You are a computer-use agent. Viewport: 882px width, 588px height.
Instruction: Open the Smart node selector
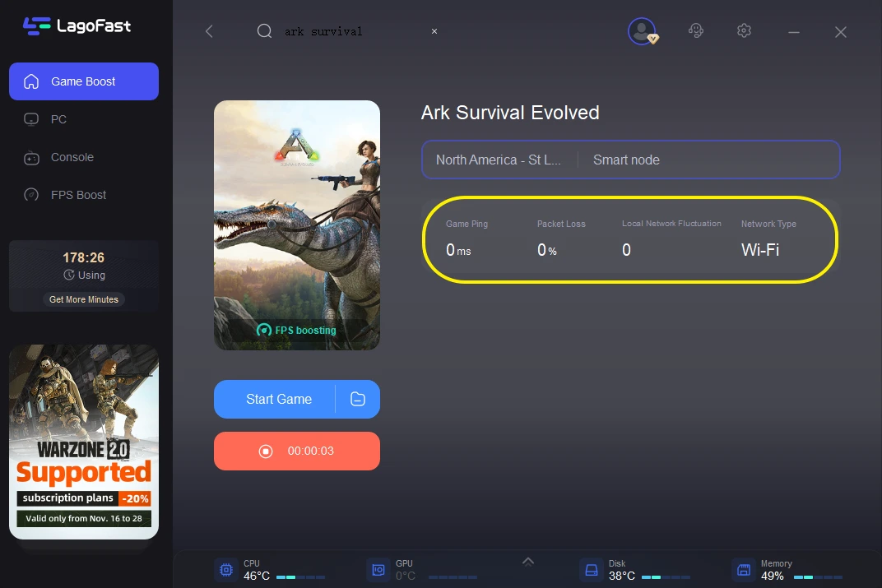pos(626,160)
